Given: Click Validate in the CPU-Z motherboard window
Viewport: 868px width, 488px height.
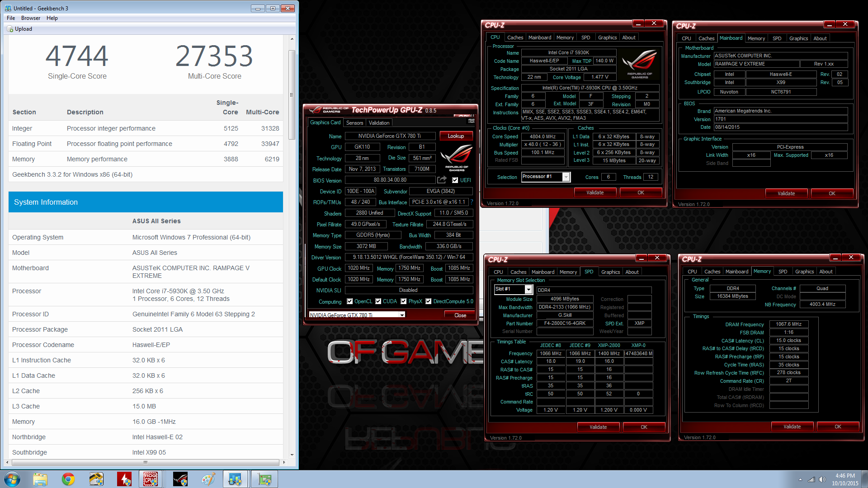Looking at the screenshot, I should [x=786, y=193].
